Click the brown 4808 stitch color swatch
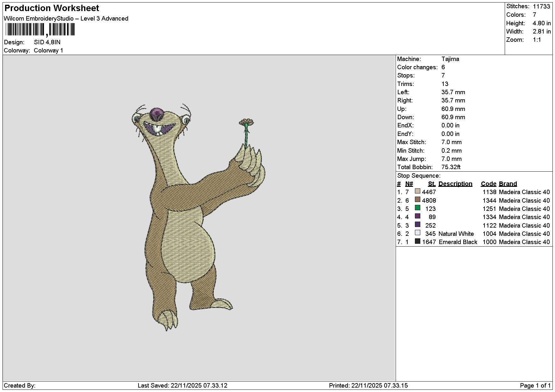 417,199
